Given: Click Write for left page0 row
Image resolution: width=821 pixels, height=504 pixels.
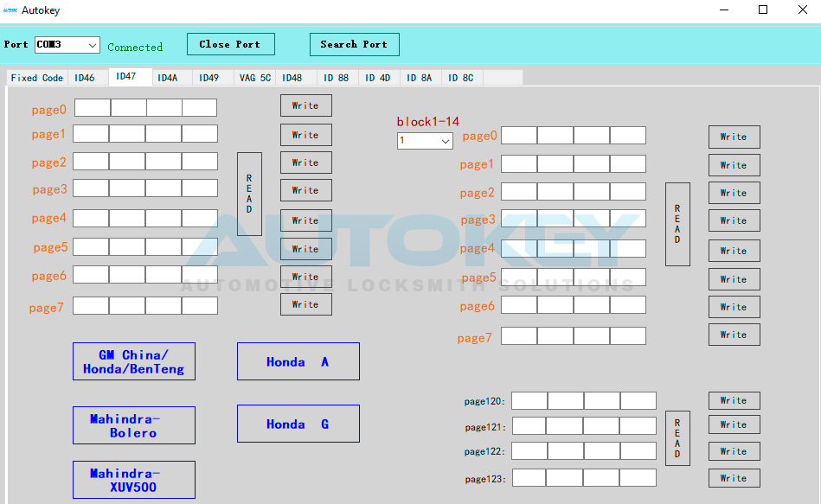Looking at the screenshot, I should (x=305, y=105).
